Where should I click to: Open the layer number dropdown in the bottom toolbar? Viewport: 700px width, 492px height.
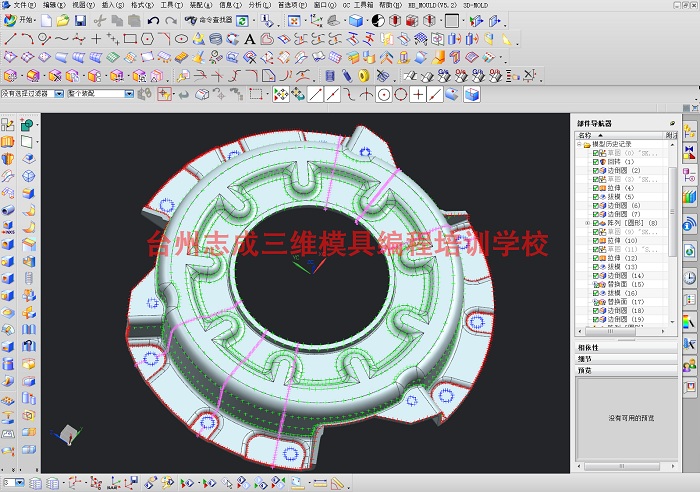(20, 483)
